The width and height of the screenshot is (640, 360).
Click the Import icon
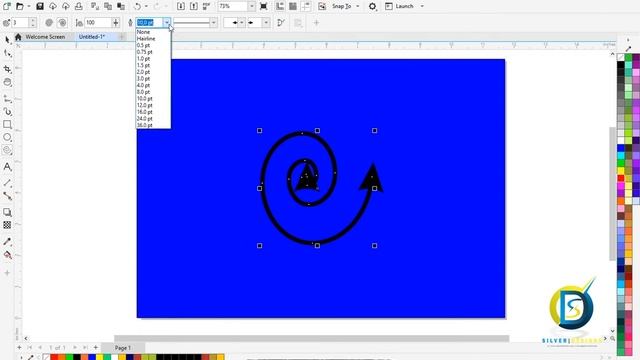click(x=181, y=6)
